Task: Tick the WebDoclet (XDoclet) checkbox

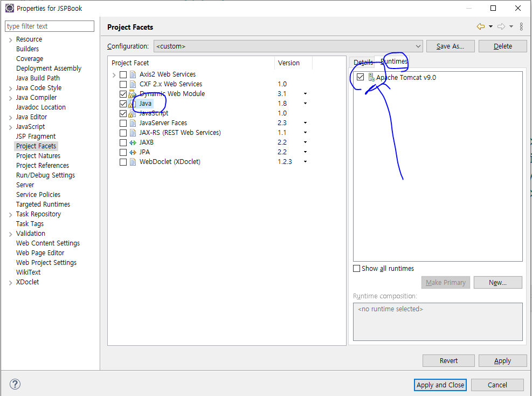Action: pyautogui.click(x=123, y=162)
